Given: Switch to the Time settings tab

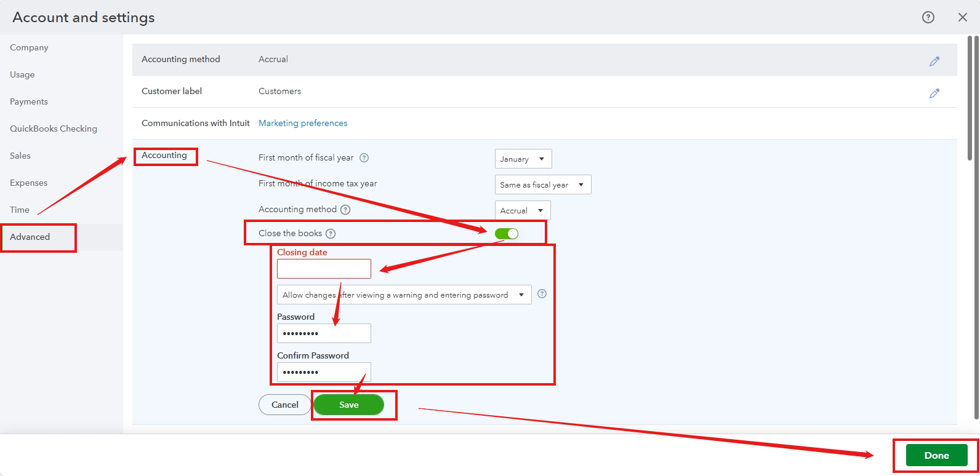Looking at the screenshot, I should coord(20,210).
